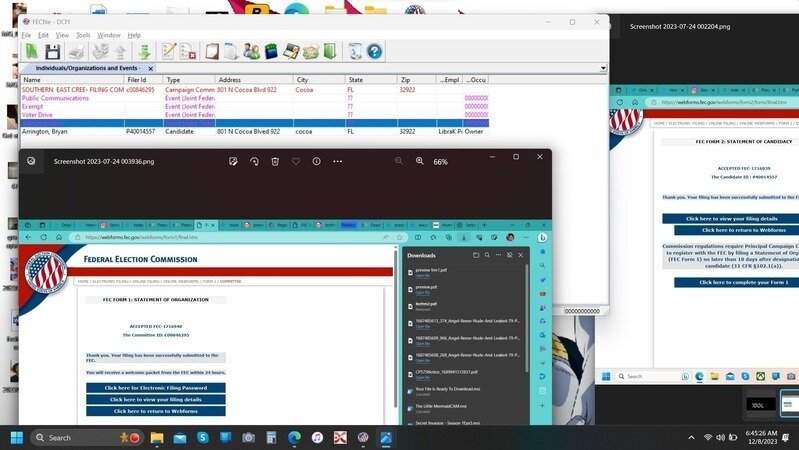
Task: Show hidden system tray icons chevron
Action: coord(691,438)
